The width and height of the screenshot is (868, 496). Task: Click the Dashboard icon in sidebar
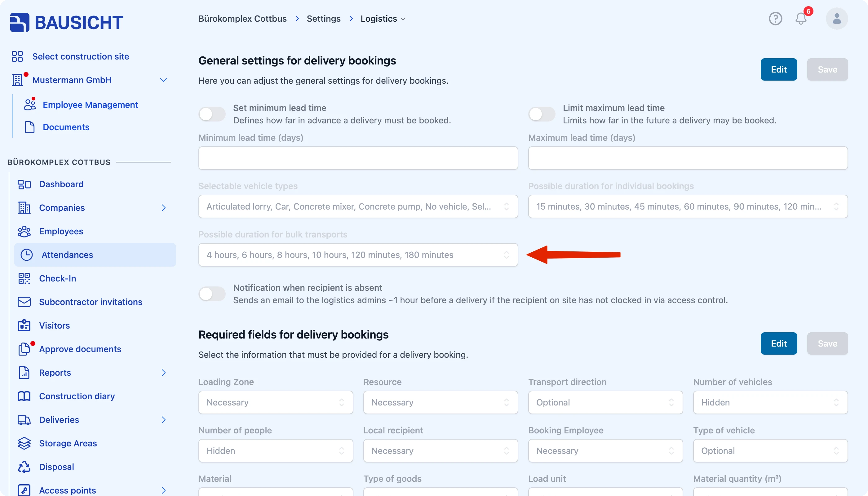pos(24,184)
